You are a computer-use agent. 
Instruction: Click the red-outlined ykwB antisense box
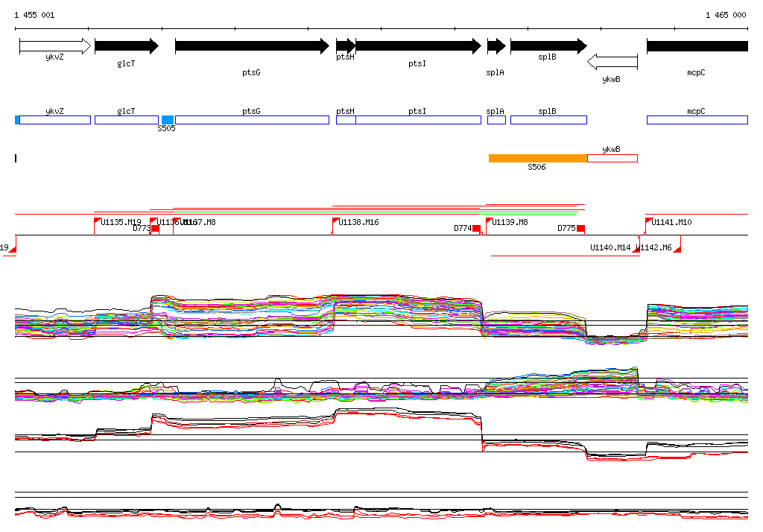[612, 158]
